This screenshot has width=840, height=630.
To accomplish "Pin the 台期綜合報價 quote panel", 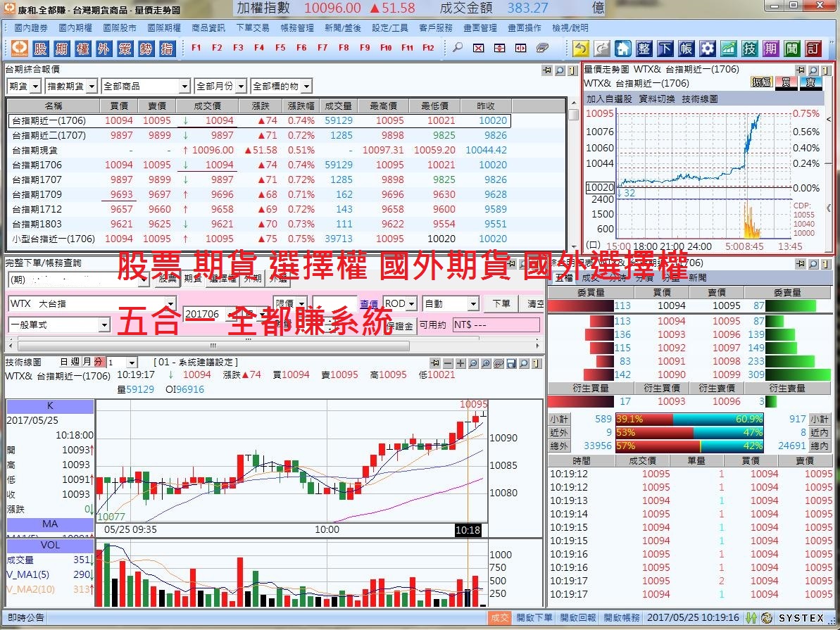I will 547,70.
